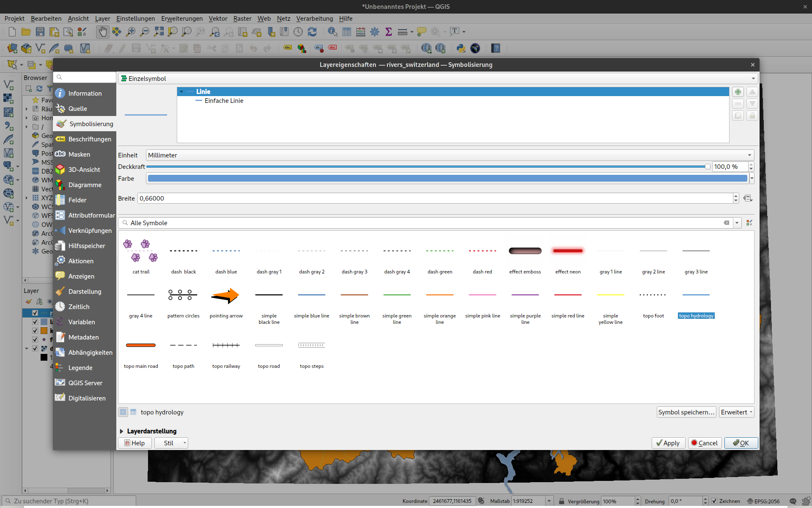Image resolution: width=812 pixels, height=508 pixels.
Task: Click the Apply button
Action: tap(668, 443)
